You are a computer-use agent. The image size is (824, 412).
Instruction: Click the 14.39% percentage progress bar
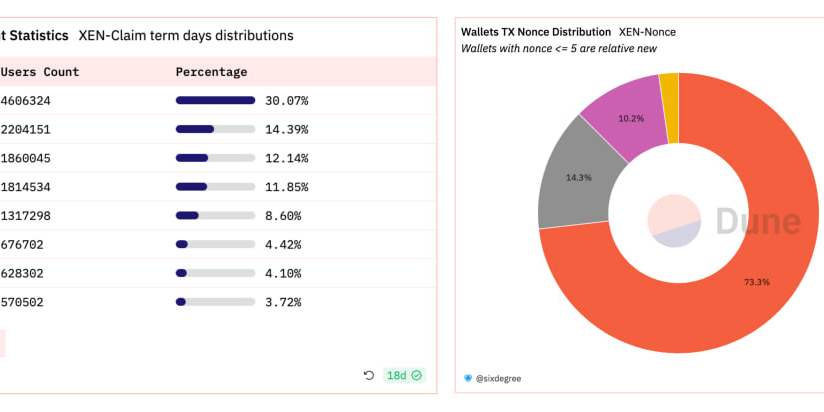tap(215, 129)
